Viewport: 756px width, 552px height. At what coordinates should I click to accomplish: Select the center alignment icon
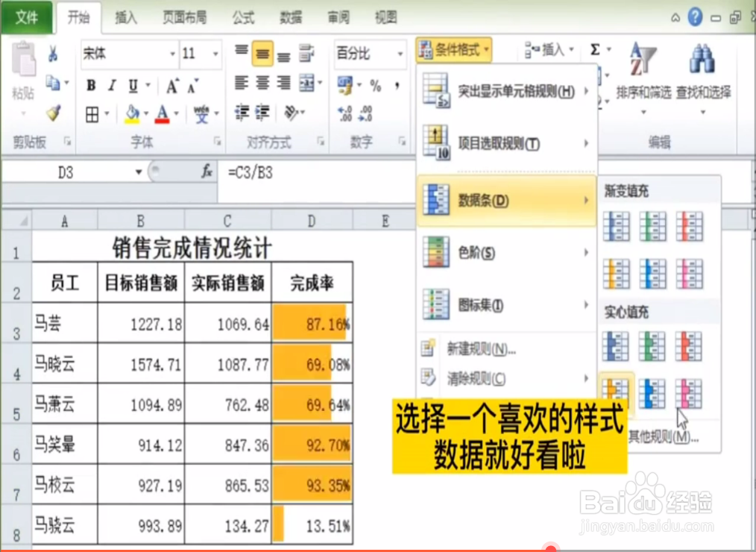(x=262, y=82)
